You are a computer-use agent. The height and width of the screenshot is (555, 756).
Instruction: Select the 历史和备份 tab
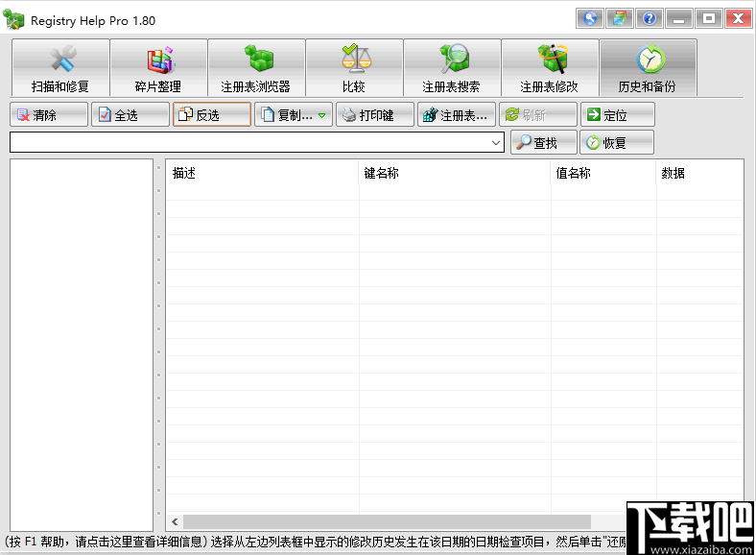(648, 67)
